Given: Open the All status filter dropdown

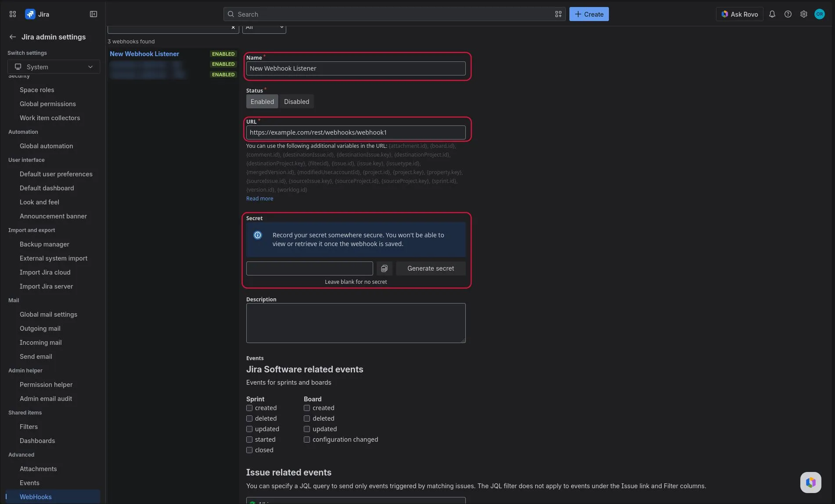Looking at the screenshot, I should (264, 29).
